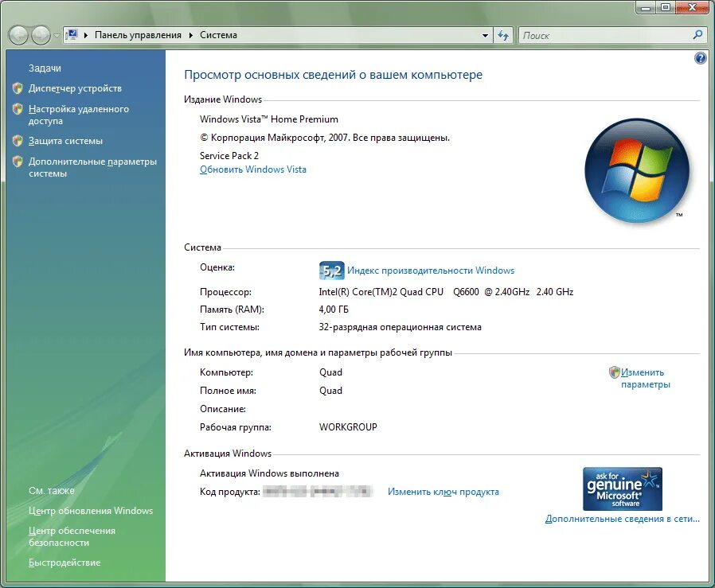
Task: Open Дополнительные параметры системы
Action: 92,167
